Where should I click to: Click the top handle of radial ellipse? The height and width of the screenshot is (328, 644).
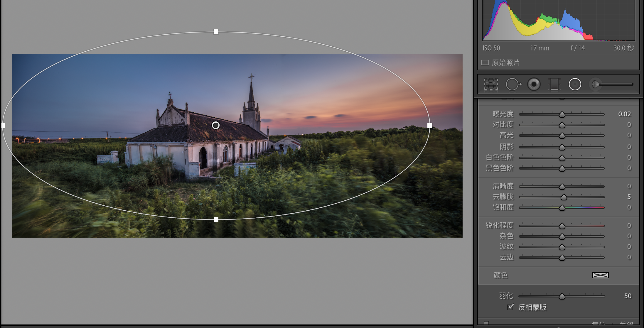[216, 32]
